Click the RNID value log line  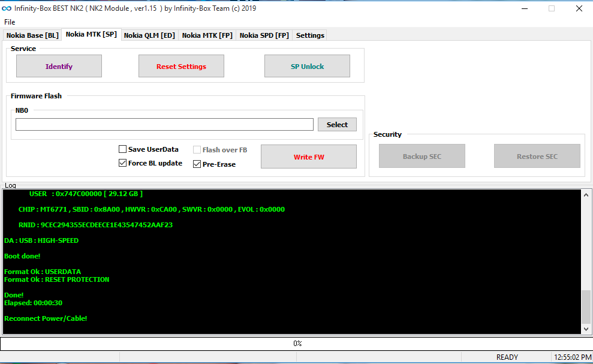click(95, 225)
